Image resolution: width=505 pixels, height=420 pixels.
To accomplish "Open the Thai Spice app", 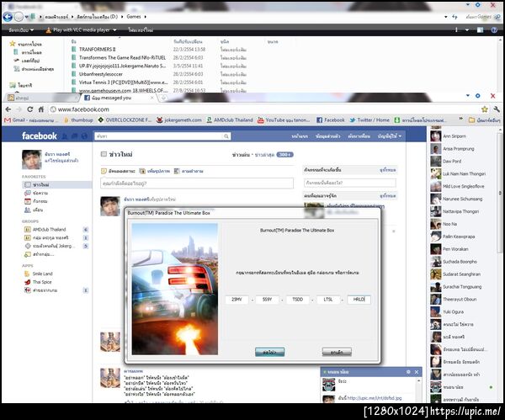I will 42,282.
